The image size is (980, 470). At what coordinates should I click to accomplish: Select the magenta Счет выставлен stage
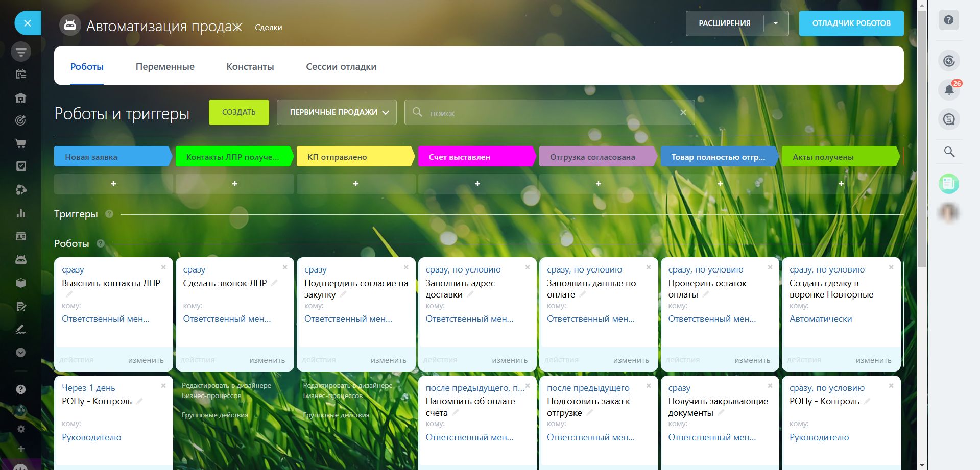coord(475,157)
